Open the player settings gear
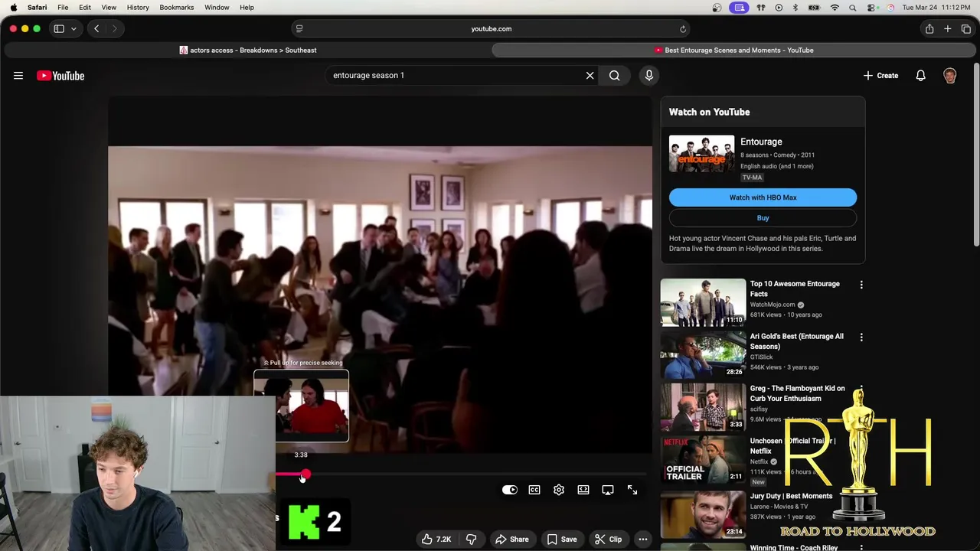Screen dimensions: 980x551 point(559,490)
